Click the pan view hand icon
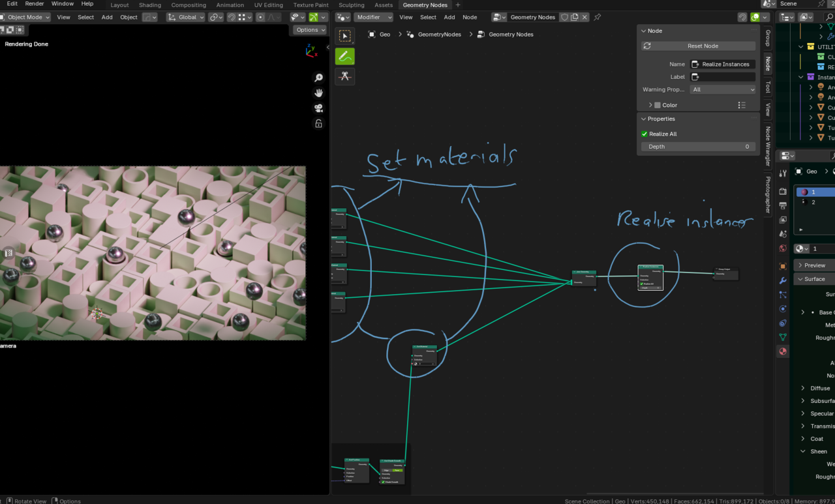Image resolution: width=835 pixels, height=504 pixels. pos(318,93)
